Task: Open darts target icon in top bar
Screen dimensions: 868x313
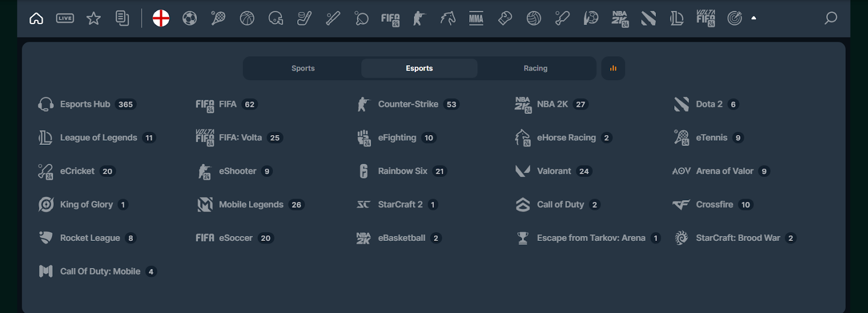Action: 735,18
